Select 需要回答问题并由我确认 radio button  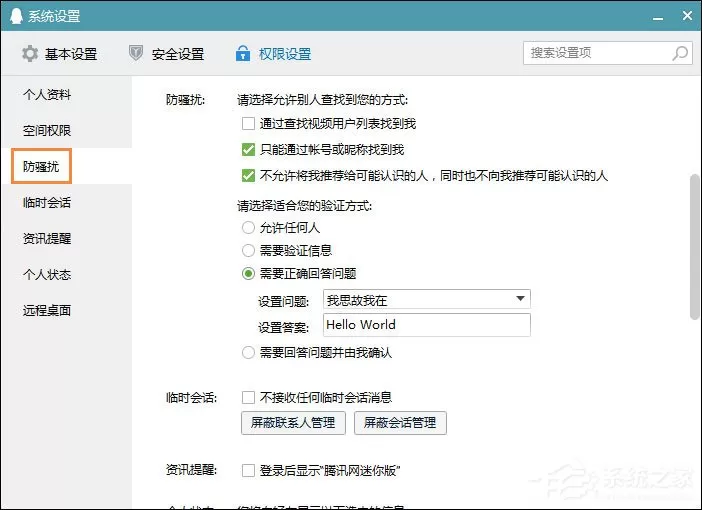click(x=248, y=352)
